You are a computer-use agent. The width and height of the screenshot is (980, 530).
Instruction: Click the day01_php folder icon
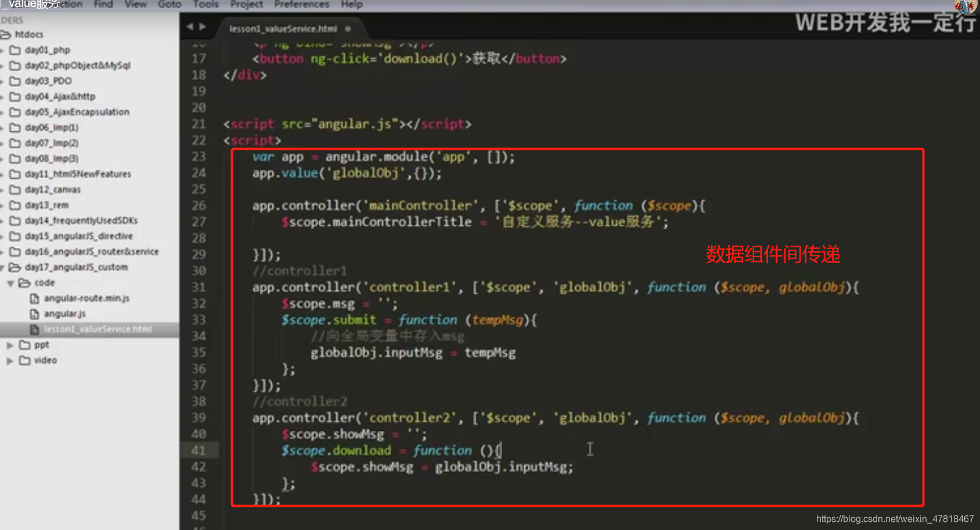[x=16, y=50]
